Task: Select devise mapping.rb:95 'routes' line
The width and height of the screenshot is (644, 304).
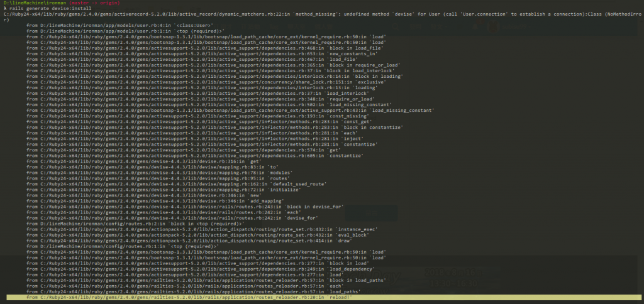Action: tap(158, 179)
